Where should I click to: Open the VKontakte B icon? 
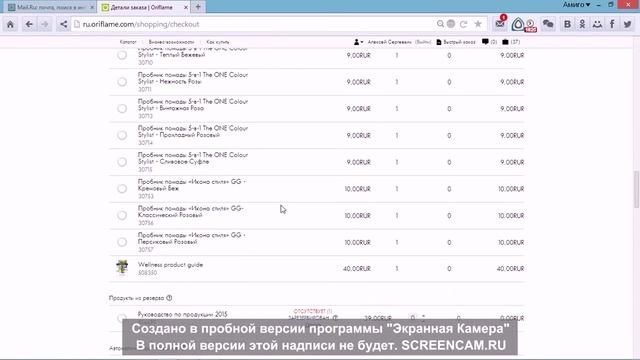[567, 24]
